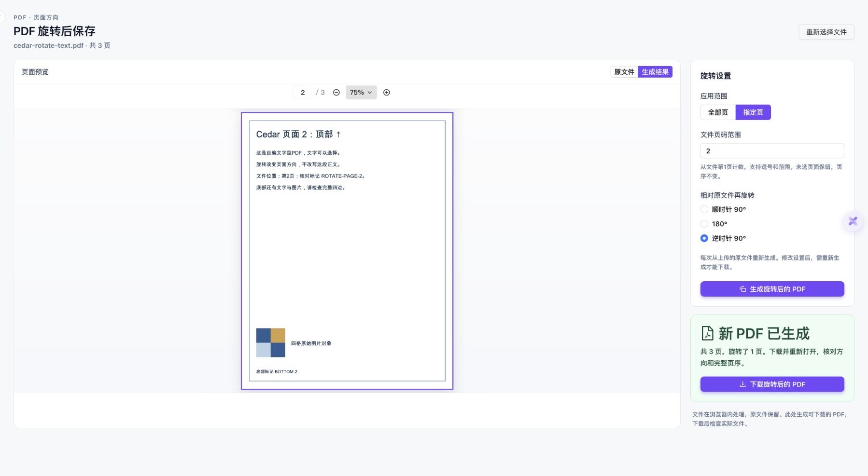The width and height of the screenshot is (868, 476).
Task: Click the 新 PDF 已生成 heading
Action: (x=764, y=333)
